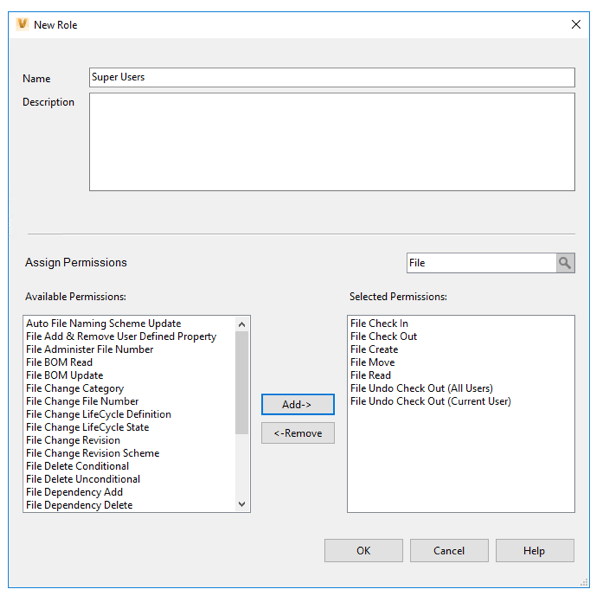Click the Name field containing Super Users

point(332,77)
